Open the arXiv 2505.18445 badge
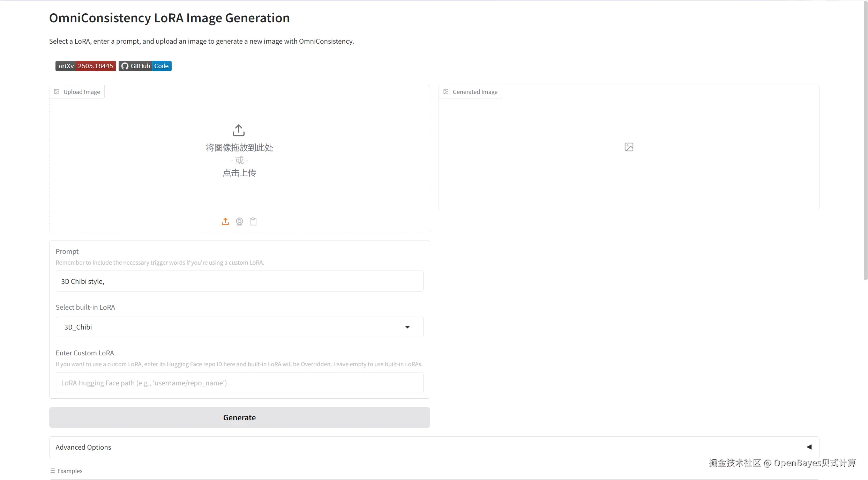 tap(85, 66)
